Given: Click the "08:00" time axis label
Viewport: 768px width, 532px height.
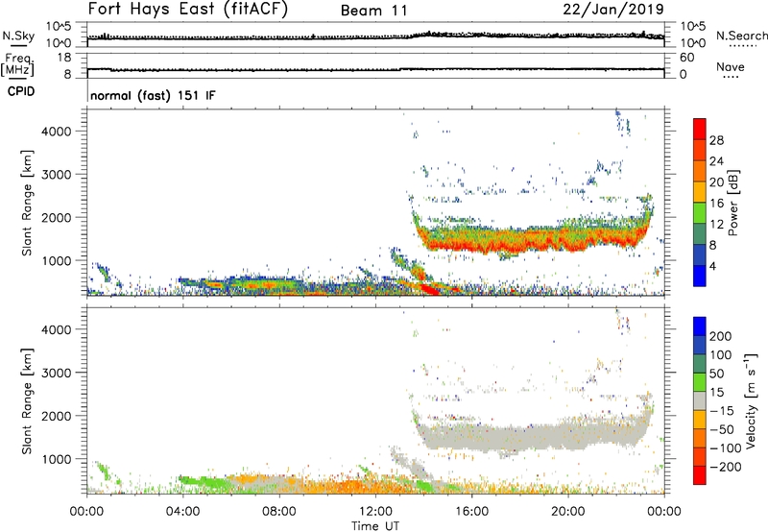Looking at the screenshot, I should click(279, 512).
